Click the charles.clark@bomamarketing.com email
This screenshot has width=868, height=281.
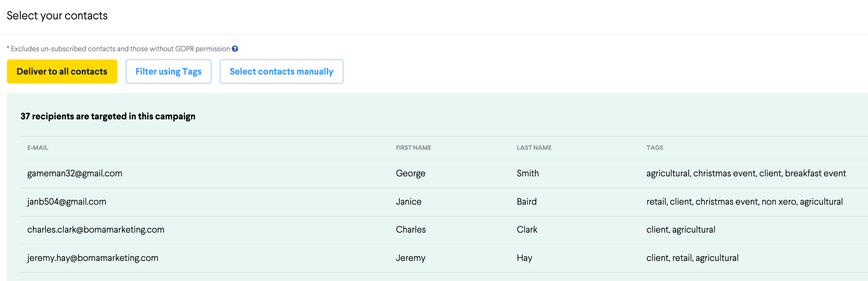pyautogui.click(x=96, y=230)
